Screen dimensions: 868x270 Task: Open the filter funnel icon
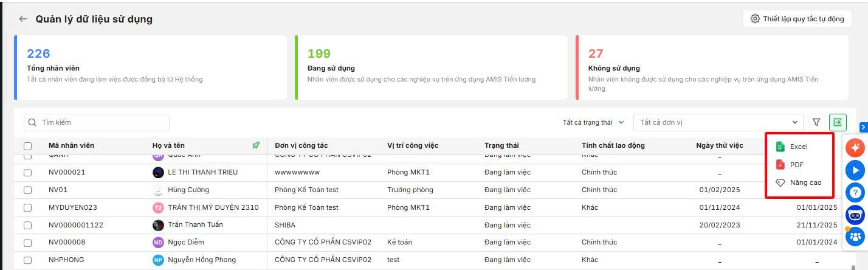[x=816, y=122]
